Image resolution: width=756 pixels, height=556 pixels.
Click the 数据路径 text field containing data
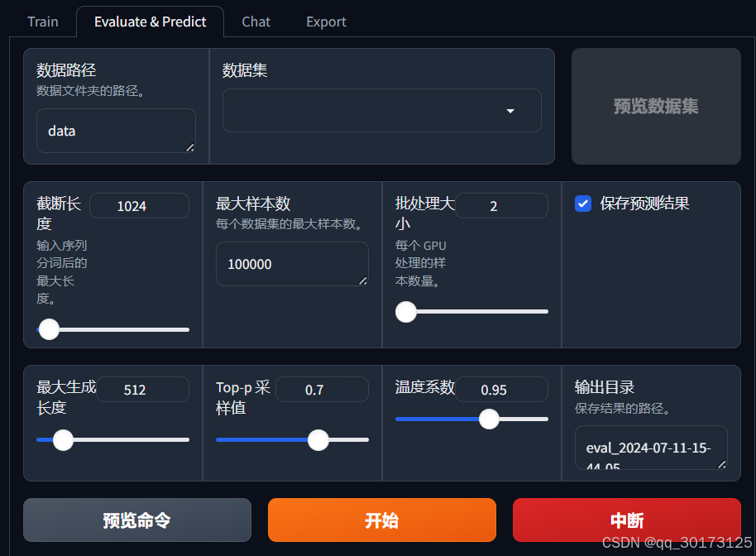pos(116,131)
